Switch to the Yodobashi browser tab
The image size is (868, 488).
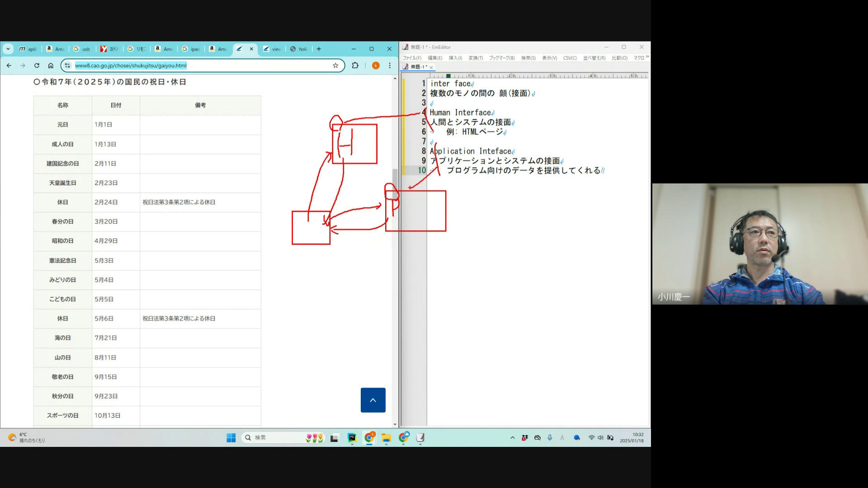click(109, 49)
